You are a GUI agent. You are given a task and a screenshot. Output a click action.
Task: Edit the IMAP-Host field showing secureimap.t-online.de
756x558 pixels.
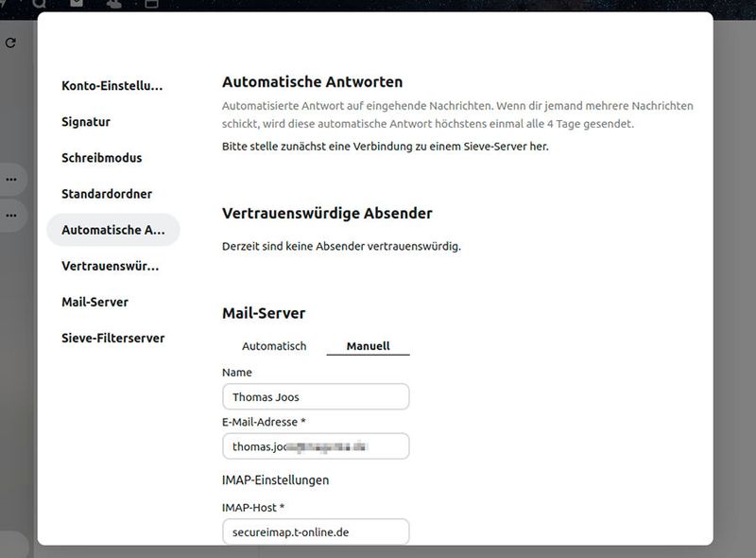(316, 532)
